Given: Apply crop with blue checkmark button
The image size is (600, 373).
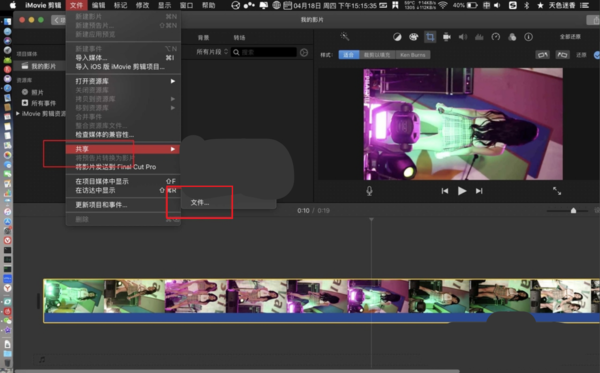Looking at the screenshot, I should [597, 55].
